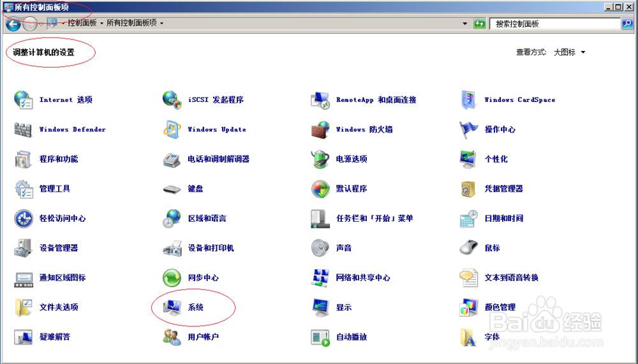This screenshot has width=638, height=364.
Task: Open the 管理工具 gear icon
Action: [x=23, y=189]
